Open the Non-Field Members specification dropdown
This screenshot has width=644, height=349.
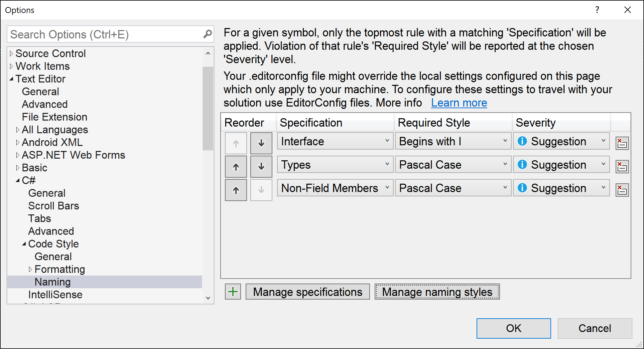click(x=387, y=188)
